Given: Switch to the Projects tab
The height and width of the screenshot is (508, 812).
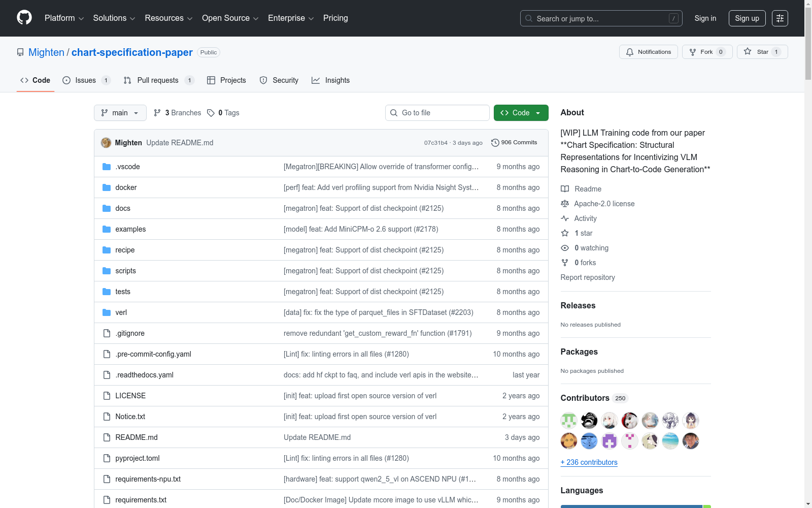Looking at the screenshot, I should pos(226,80).
